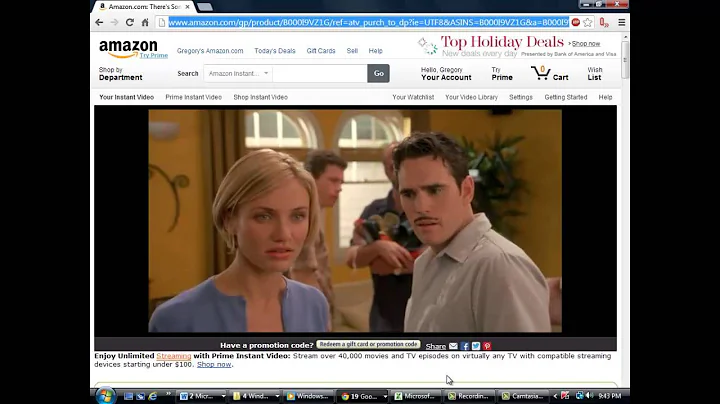This screenshot has height=404, width=720.
Task: Click the 9:43 PM taskbar clock
Action: pos(610,396)
